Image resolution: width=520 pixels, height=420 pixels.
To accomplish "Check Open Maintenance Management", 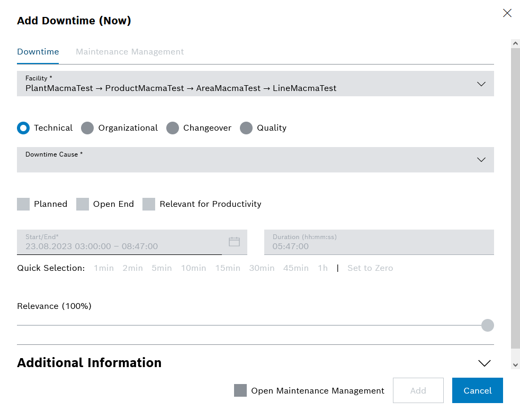I will 241,390.
